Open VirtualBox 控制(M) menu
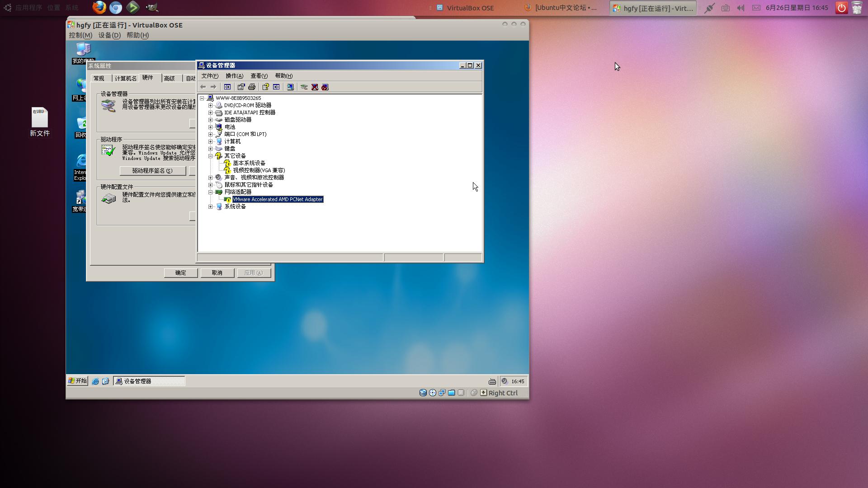 point(80,35)
